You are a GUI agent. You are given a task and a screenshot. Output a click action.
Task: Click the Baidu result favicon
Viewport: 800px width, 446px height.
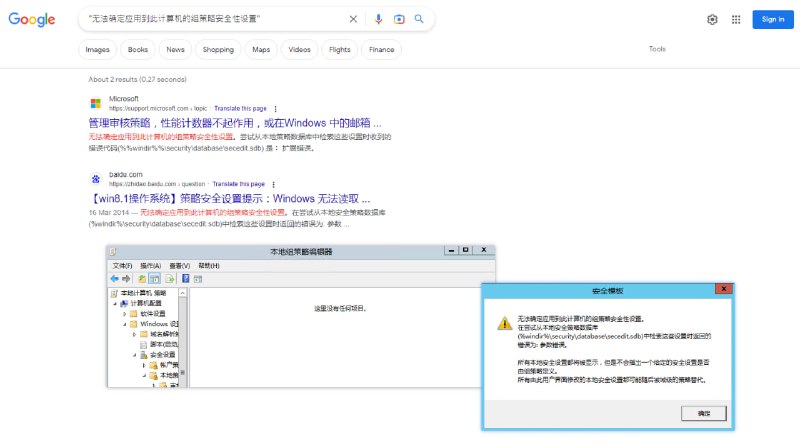click(95, 179)
